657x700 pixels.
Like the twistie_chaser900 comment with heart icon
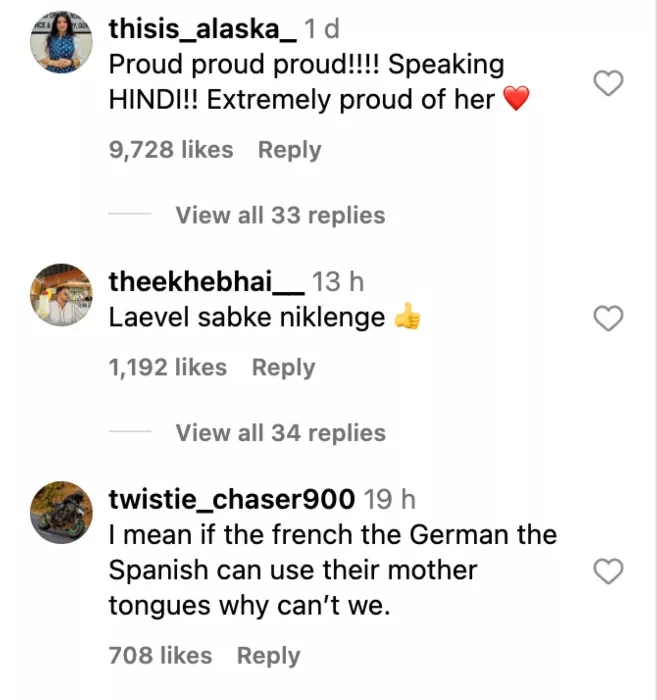(609, 571)
